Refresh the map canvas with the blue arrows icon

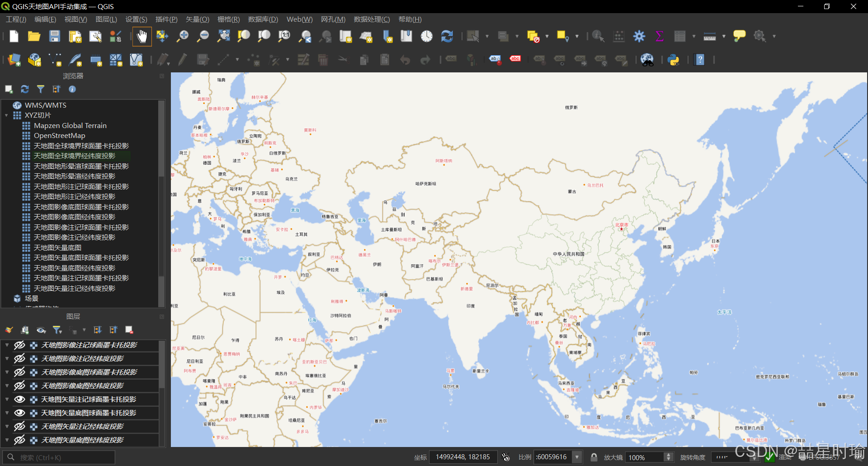pyautogui.click(x=447, y=36)
